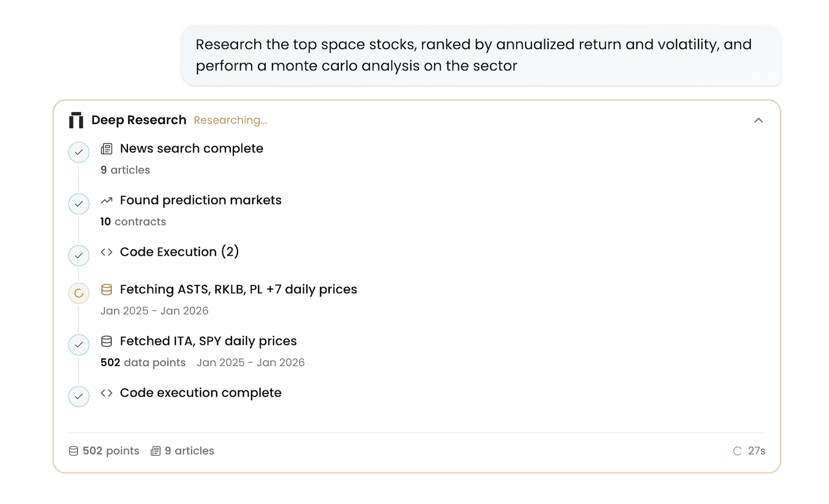This screenshot has height=504, width=829.
Task: Click the code icon beside Code execution complete
Action: pos(106,392)
